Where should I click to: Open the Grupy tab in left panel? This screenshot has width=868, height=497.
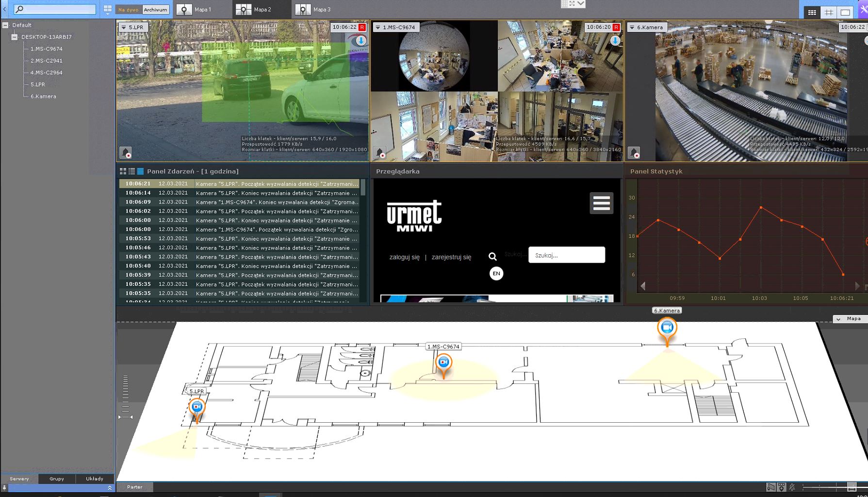coord(57,479)
